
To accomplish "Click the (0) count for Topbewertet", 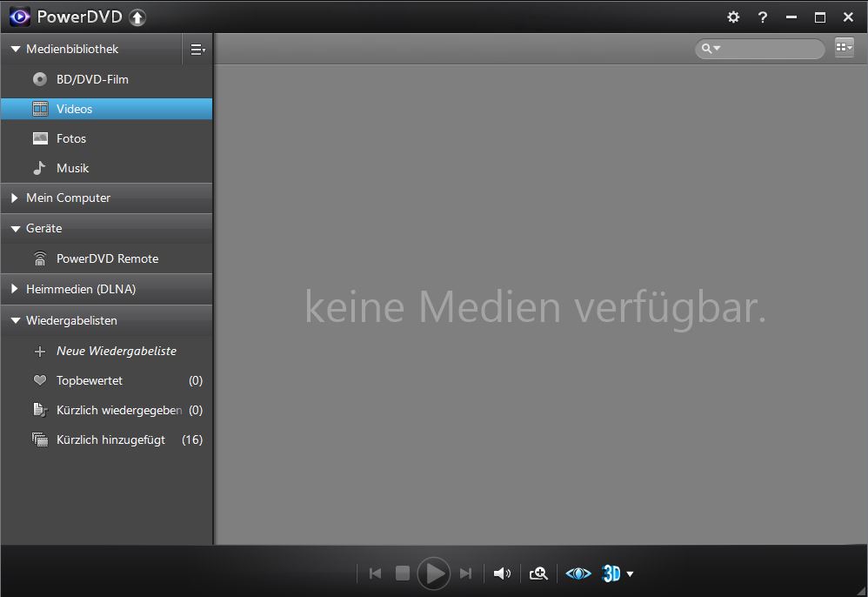I will pos(196,380).
